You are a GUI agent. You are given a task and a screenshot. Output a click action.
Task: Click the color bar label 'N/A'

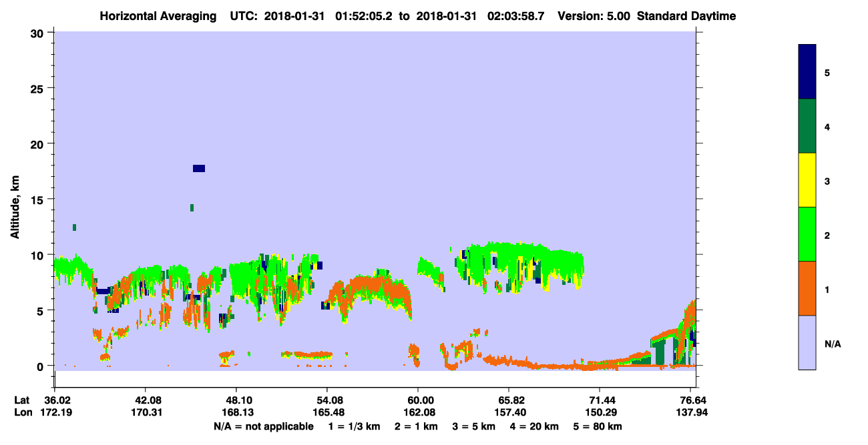[x=833, y=343]
